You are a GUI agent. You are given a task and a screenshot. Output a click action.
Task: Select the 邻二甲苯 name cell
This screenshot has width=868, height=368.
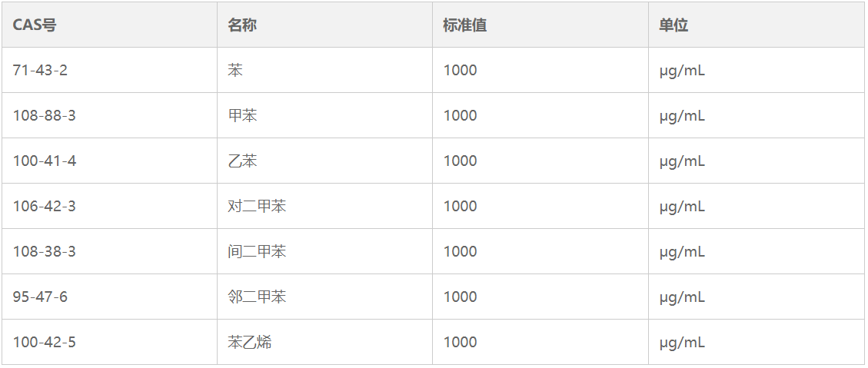(x=257, y=297)
